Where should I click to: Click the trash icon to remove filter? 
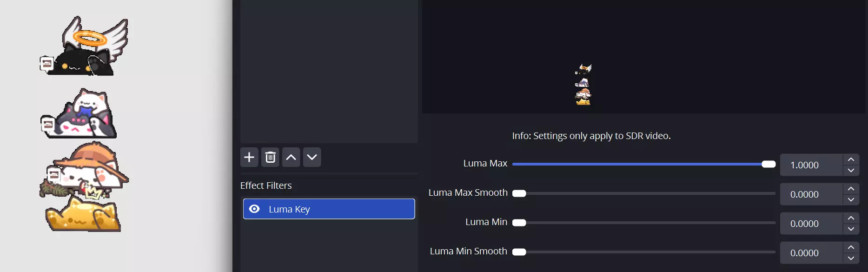(270, 157)
